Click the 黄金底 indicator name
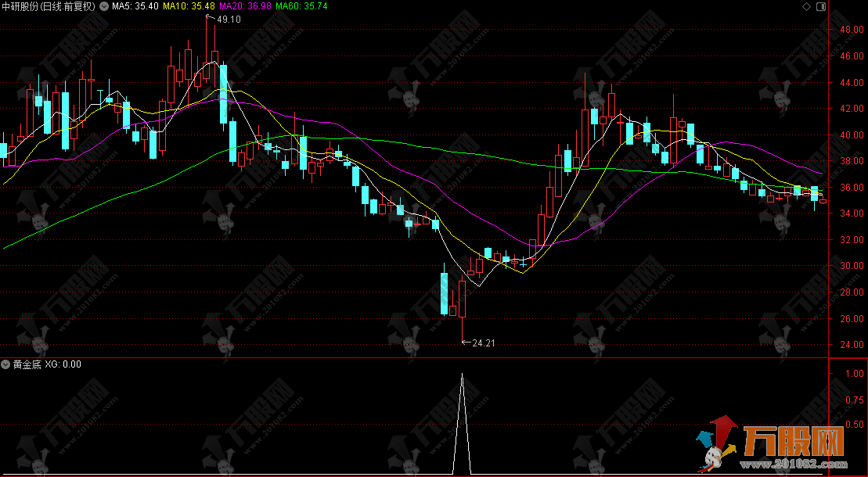Screen dimensions: 868x477 pyautogui.click(x=27, y=364)
